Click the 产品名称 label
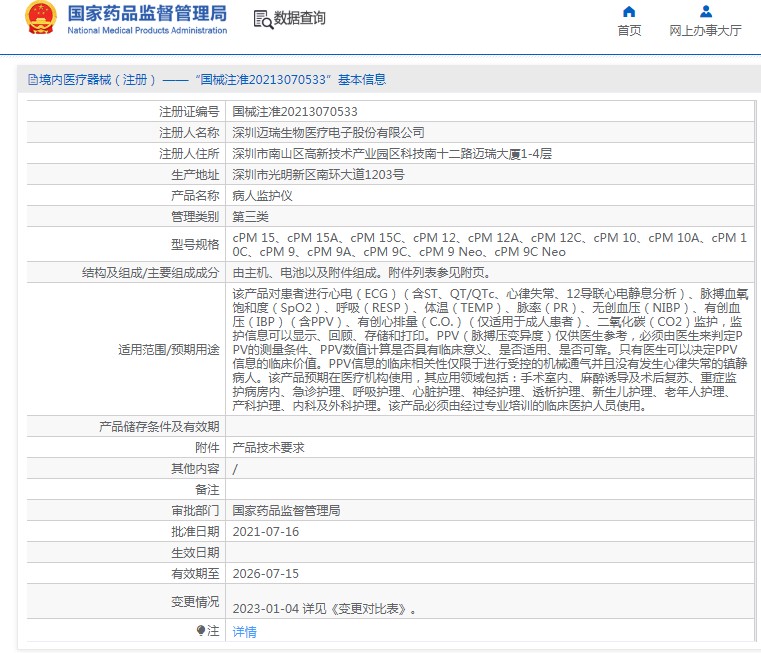 point(195,196)
